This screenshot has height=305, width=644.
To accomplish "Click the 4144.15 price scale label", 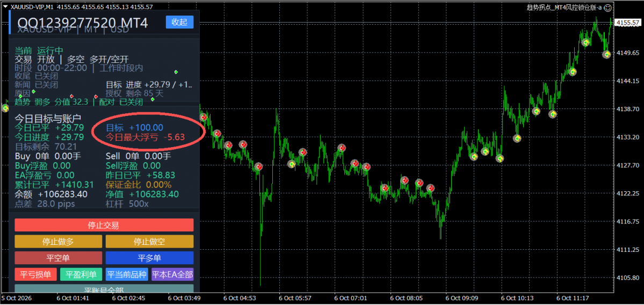I will [x=627, y=81].
